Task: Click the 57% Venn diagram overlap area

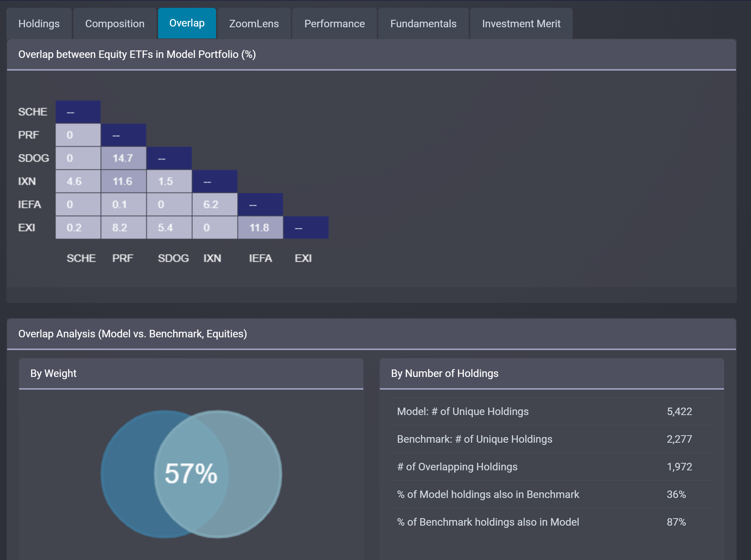Action: (191, 473)
